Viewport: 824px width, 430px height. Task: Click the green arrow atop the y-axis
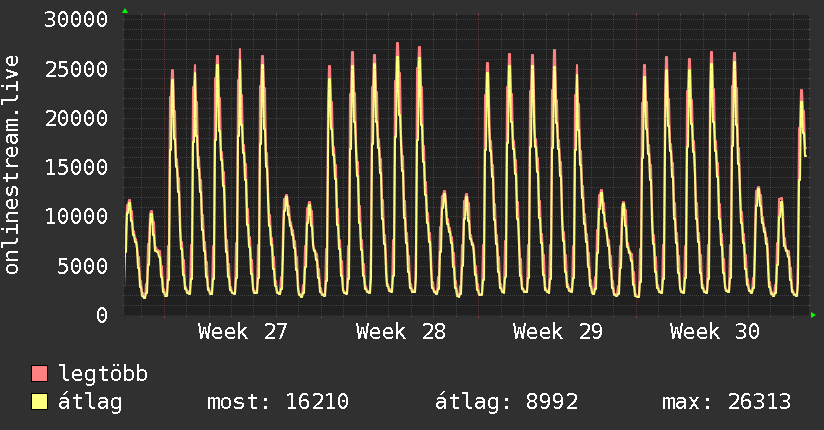(x=125, y=11)
